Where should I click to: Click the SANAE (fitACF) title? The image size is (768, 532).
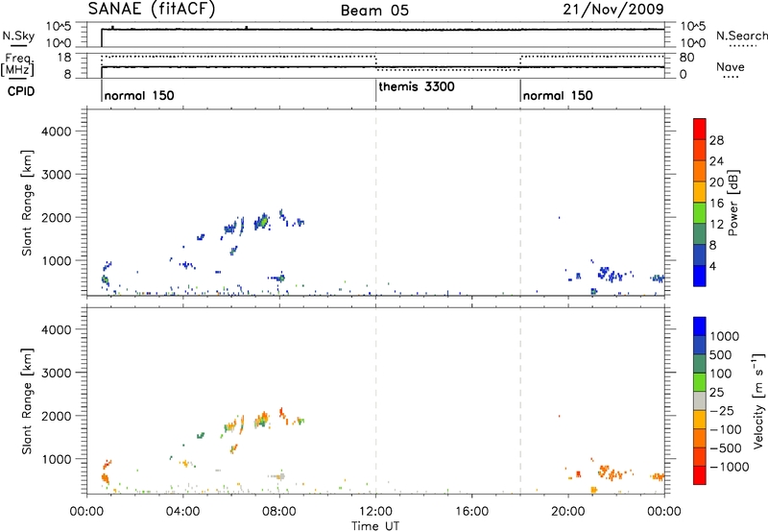(x=152, y=10)
